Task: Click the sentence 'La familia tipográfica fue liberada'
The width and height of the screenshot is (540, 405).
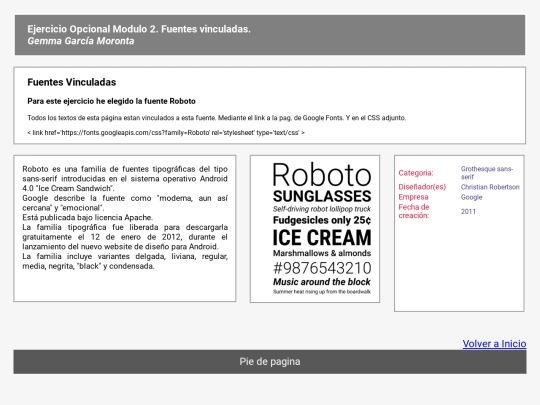Action: (125, 237)
